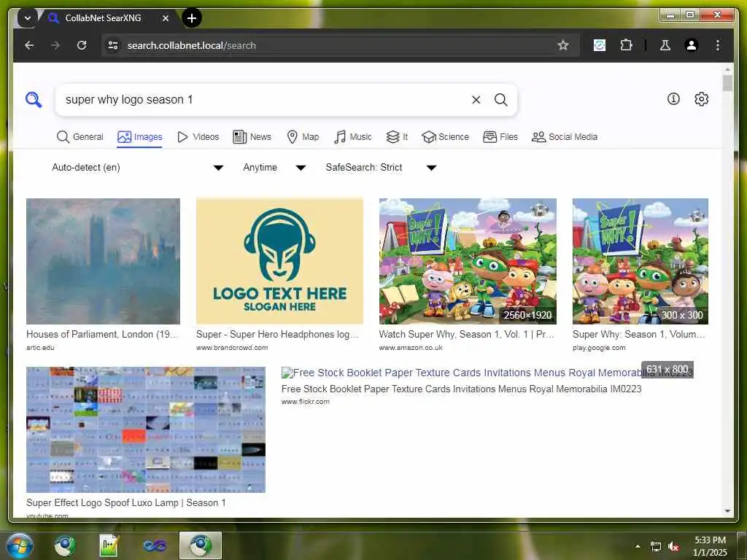Switch to the Science tab

(446, 137)
